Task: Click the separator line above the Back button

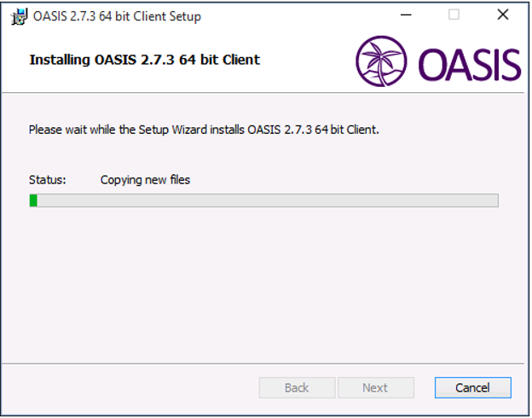Action: (x=263, y=363)
